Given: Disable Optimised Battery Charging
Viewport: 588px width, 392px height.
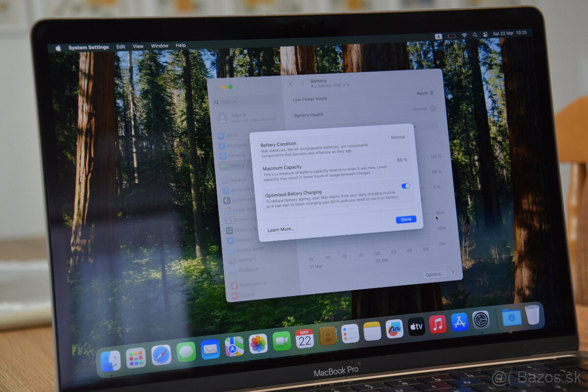Looking at the screenshot, I should pyautogui.click(x=405, y=186).
